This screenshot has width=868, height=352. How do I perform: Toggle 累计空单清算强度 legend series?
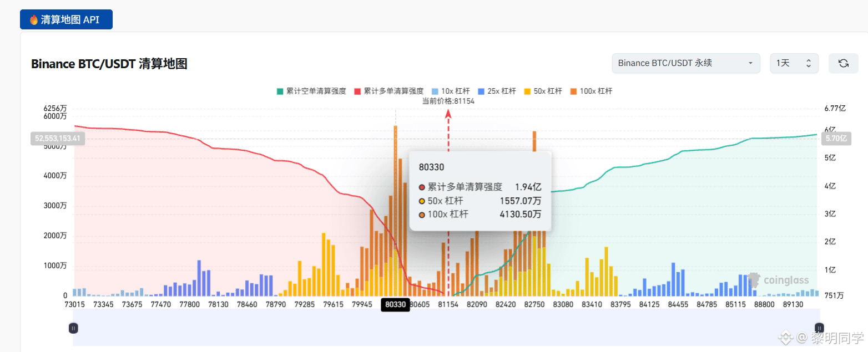[x=311, y=91]
